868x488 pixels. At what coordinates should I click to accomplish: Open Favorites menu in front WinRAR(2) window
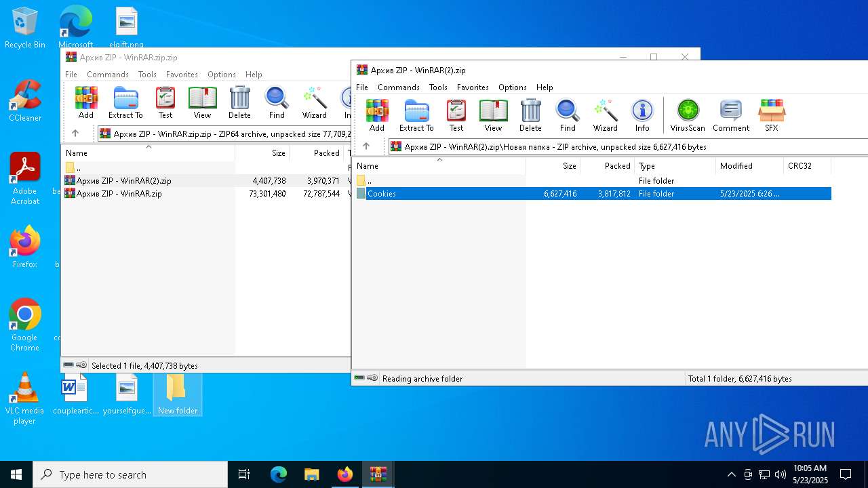[473, 87]
